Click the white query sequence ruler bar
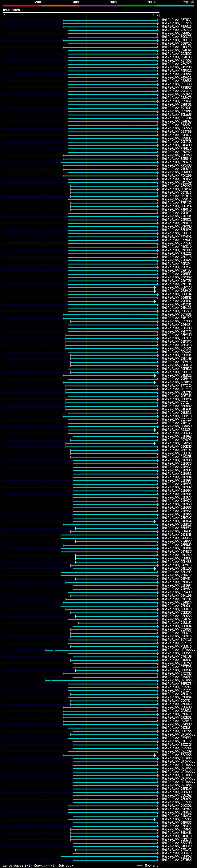This screenshot has width=197, height=868. (81, 13)
